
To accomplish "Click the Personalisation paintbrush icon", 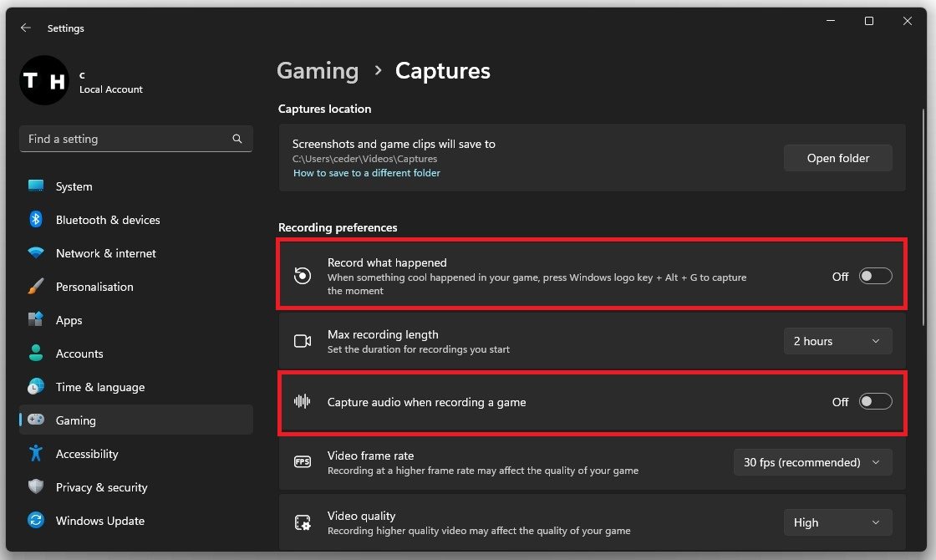I will click(x=36, y=287).
